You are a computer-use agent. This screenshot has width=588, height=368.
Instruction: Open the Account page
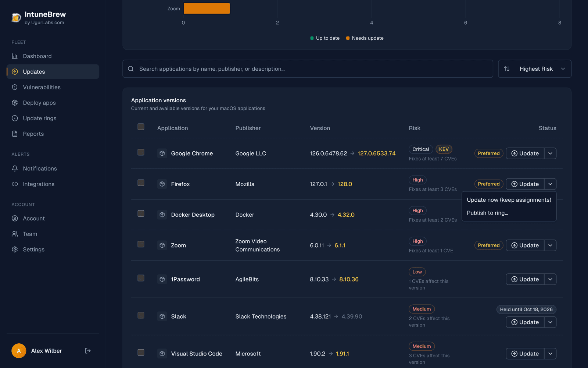[x=53, y=218]
